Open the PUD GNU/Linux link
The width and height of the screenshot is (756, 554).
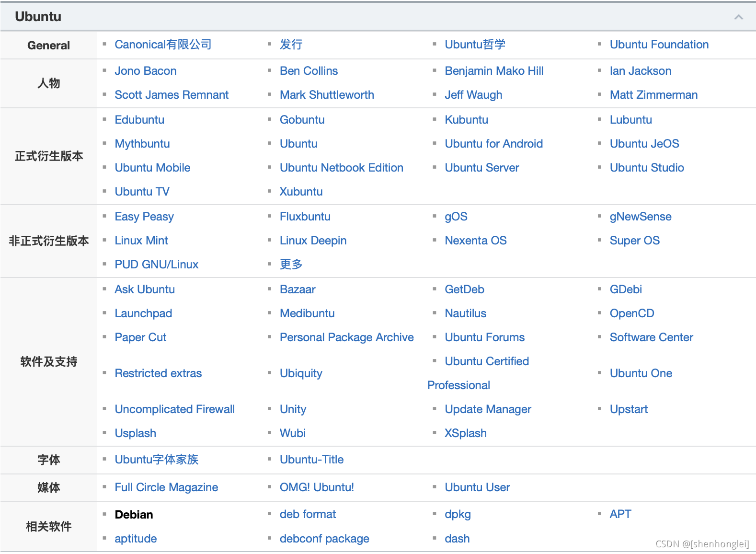point(157,265)
